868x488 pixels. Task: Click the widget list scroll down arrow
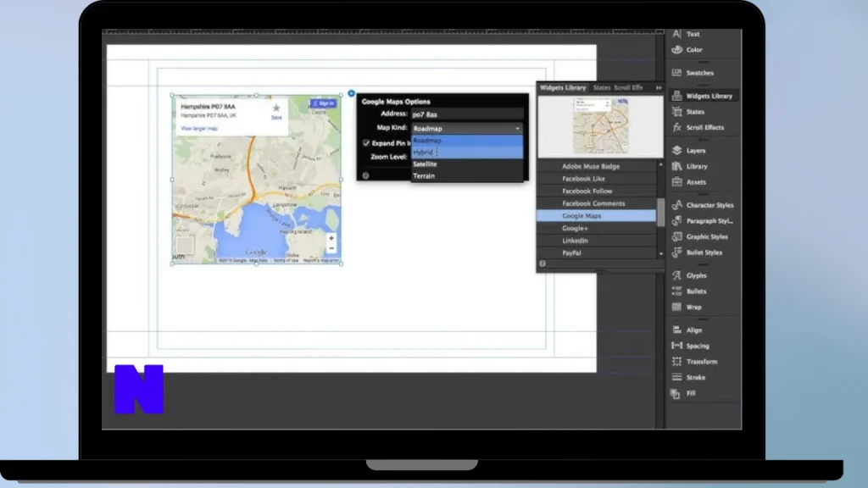coord(660,254)
